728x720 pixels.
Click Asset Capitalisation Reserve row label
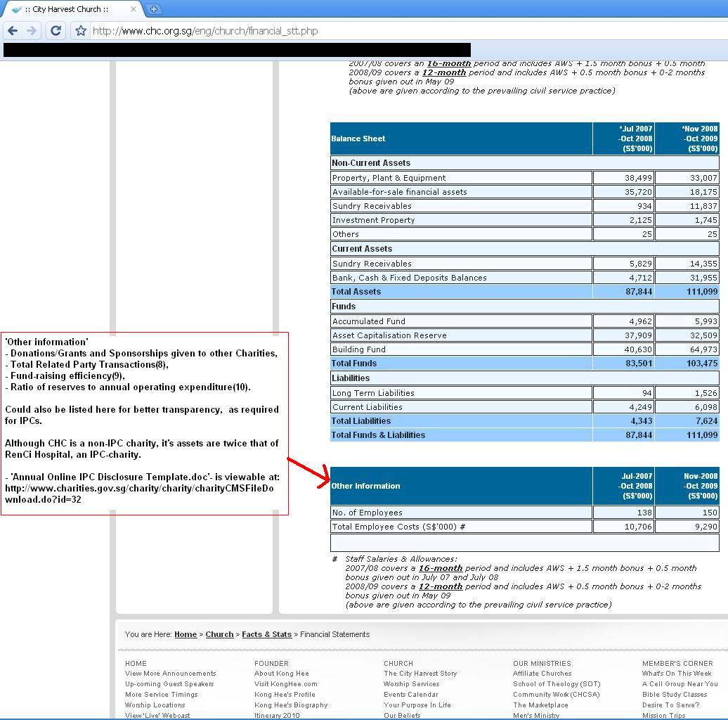click(389, 335)
